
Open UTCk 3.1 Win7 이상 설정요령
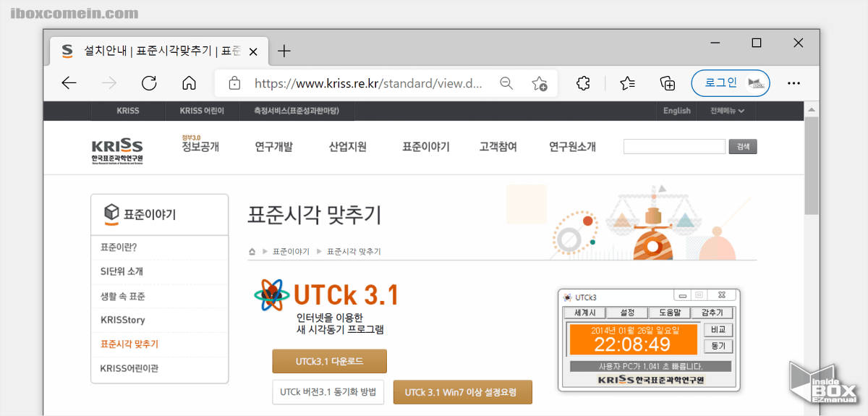[x=462, y=392]
